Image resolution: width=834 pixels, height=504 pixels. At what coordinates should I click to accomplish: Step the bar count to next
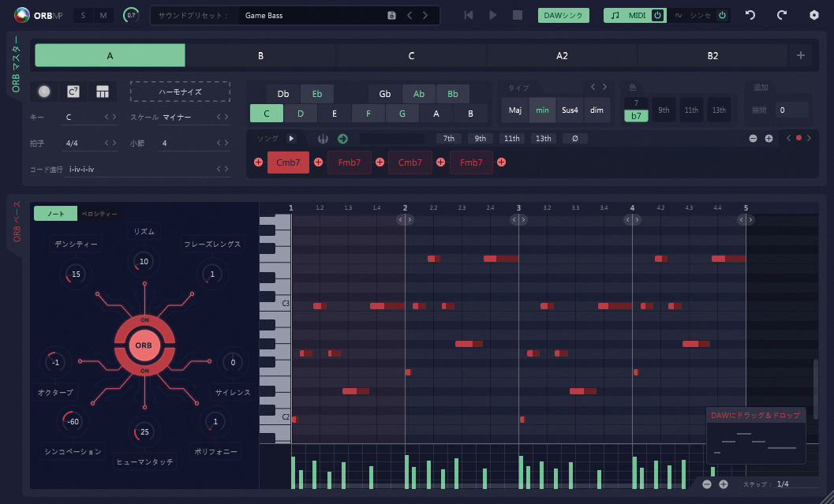click(226, 143)
